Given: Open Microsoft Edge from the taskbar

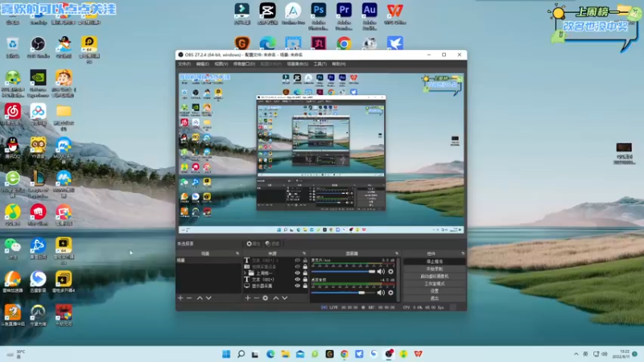Looking at the screenshot, I should 270,354.
